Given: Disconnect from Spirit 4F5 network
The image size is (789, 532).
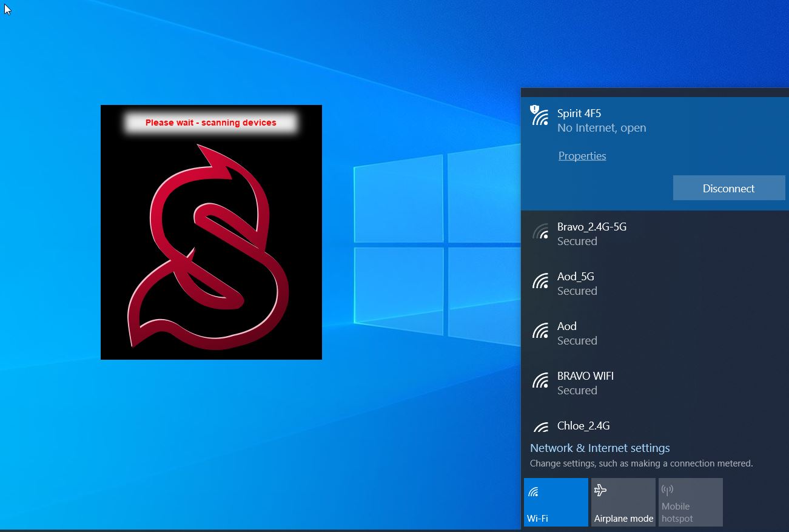Looking at the screenshot, I should pos(728,188).
